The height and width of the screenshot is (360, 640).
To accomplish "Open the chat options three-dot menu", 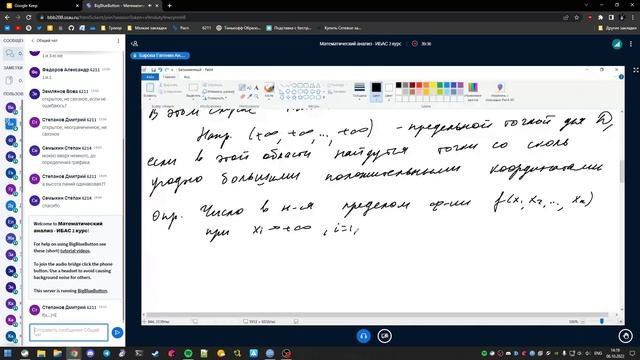I will coord(118,41).
